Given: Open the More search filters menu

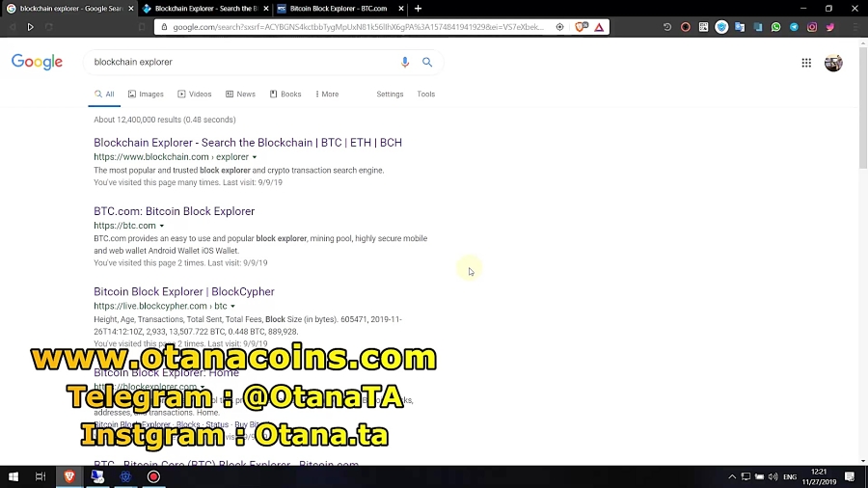Looking at the screenshot, I should 327,95.
